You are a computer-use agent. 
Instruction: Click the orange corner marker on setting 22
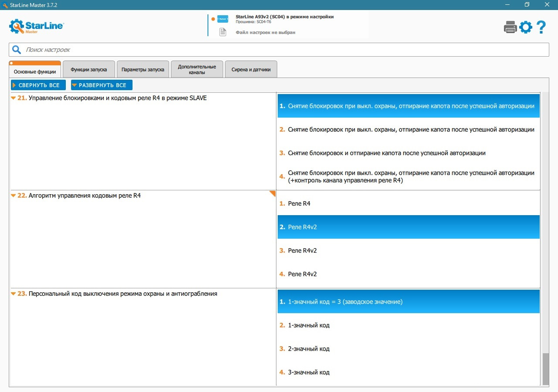(x=272, y=194)
